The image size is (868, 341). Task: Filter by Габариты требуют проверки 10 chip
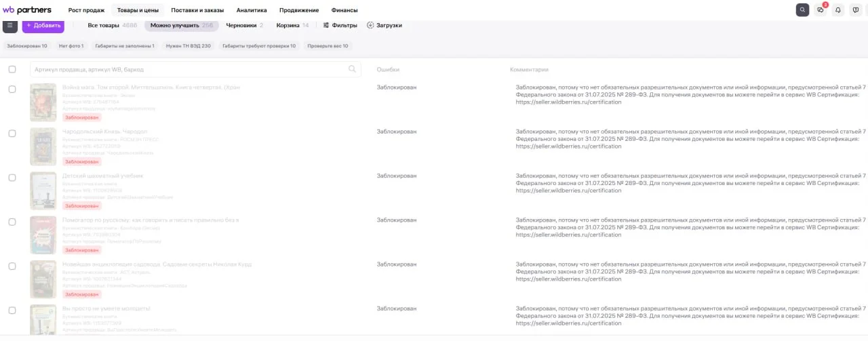(259, 46)
